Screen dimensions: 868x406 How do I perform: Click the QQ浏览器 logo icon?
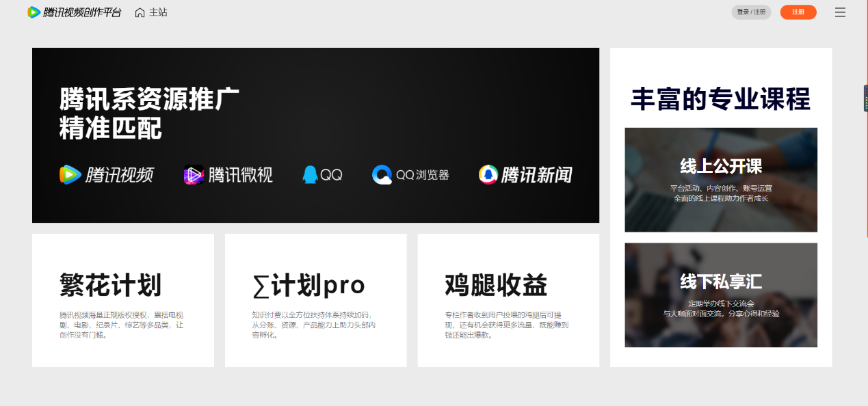click(382, 175)
